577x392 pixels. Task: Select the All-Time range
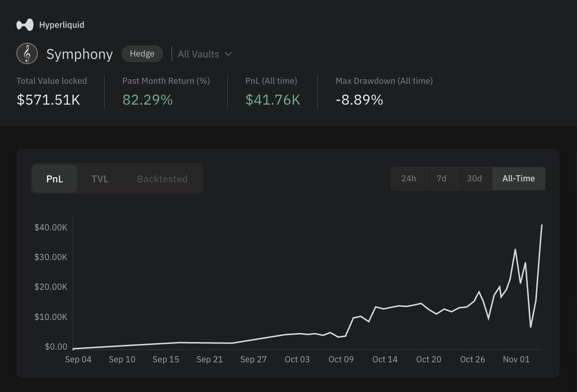tap(518, 178)
